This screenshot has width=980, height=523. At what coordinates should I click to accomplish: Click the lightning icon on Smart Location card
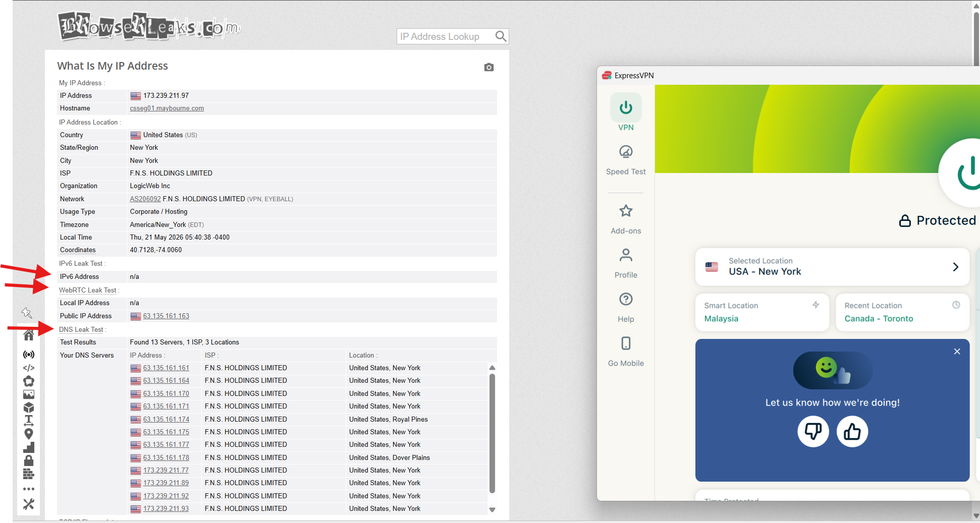click(815, 305)
